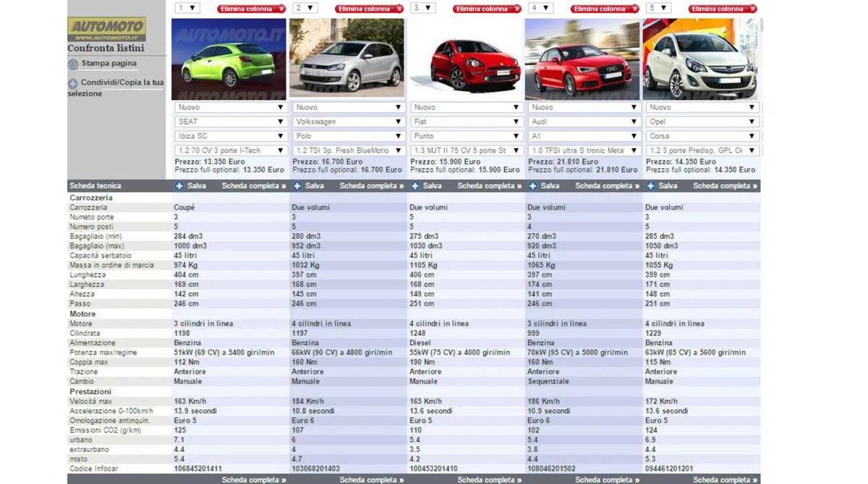Open the column position dropdown showing 2
The image size is (868, 484).
(x=305, y=8)
